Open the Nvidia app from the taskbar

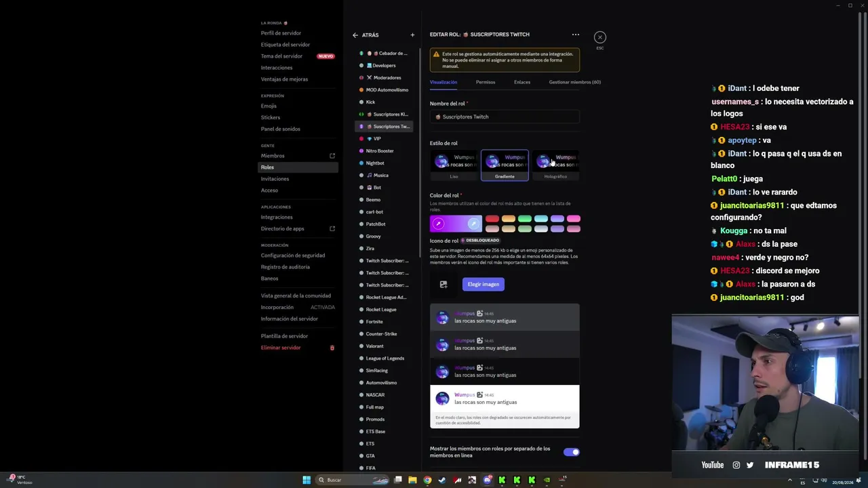(x=547, y=480)
